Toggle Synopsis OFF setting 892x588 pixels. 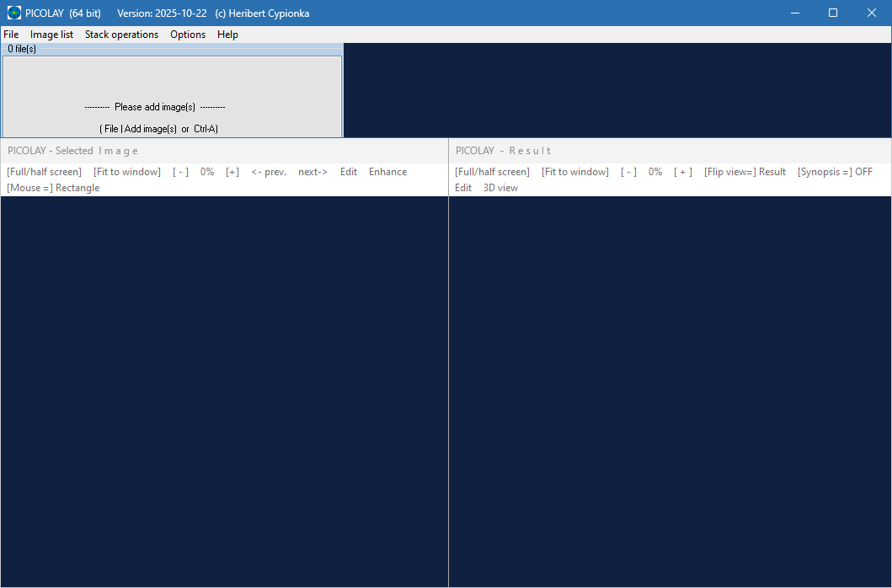click(835, 172)
